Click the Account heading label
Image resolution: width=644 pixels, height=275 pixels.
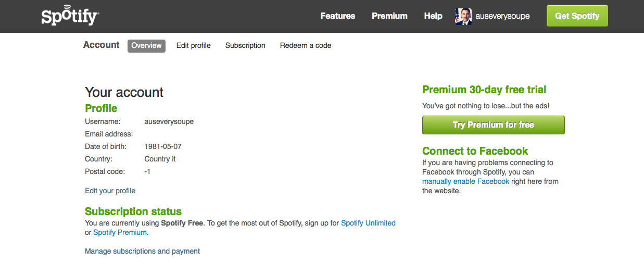102,45
